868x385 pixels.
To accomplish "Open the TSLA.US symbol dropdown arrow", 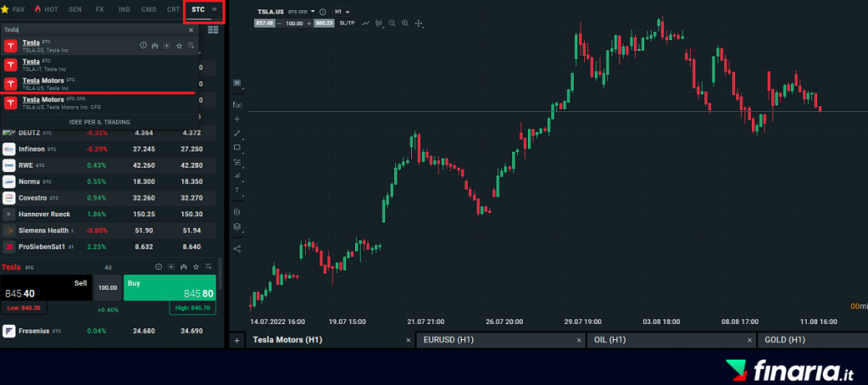I will pos(313,12).
